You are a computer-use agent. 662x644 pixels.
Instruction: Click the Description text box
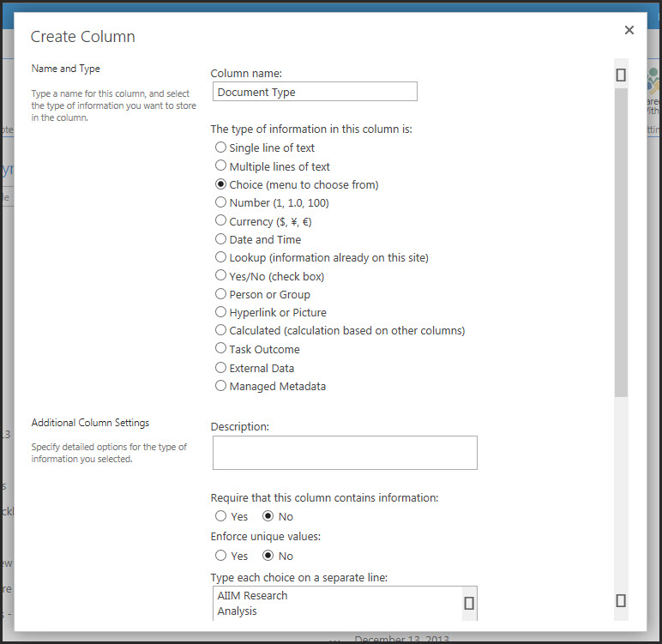345,453
